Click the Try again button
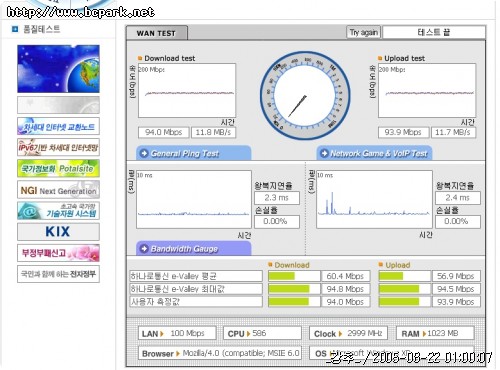 point(363,32)
